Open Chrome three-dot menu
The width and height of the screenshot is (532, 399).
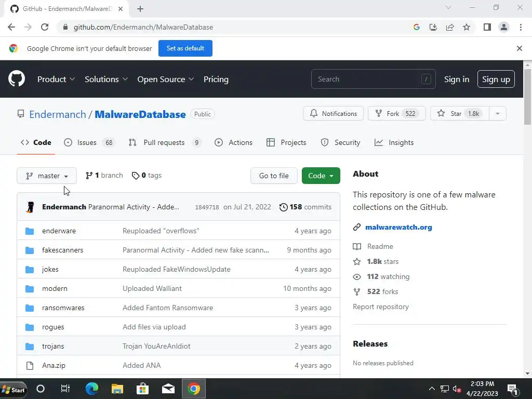point(521,27)
